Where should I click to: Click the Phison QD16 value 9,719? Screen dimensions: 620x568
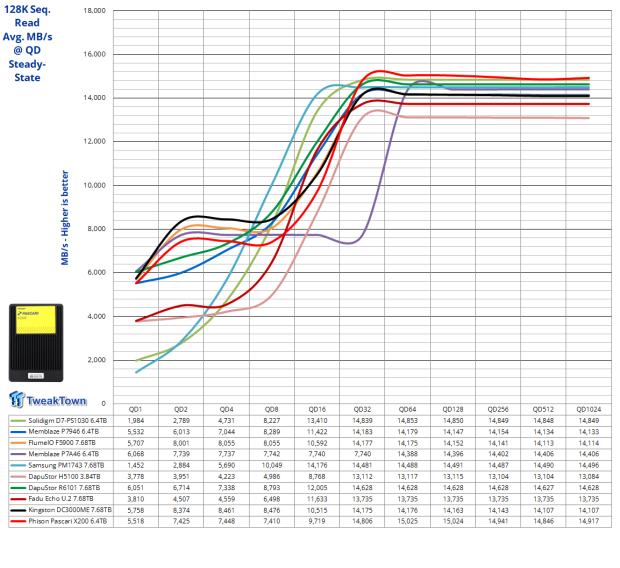317,521
